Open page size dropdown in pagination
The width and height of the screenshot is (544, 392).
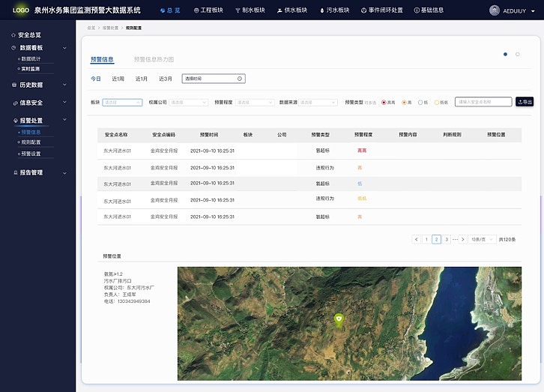tap(483, 239)
